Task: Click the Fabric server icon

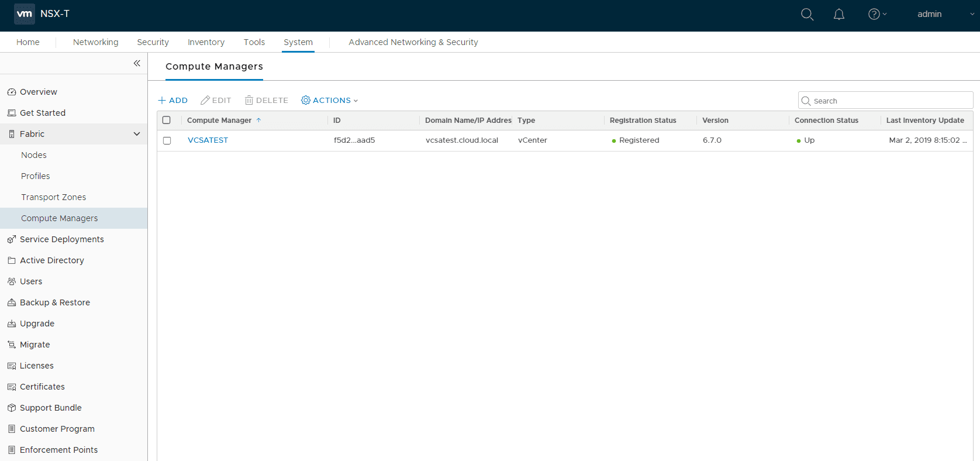Action: click(12, 134)
